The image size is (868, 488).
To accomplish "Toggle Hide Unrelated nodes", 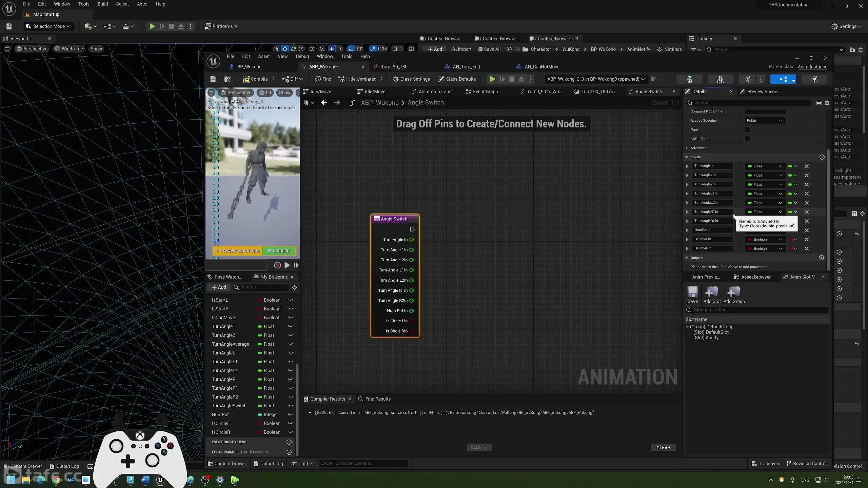I will click(x=357, y=79).
